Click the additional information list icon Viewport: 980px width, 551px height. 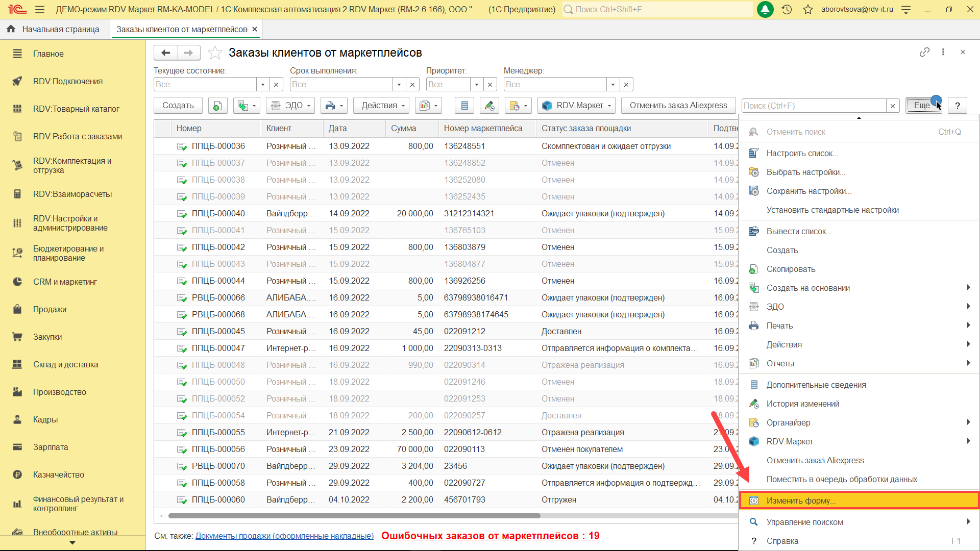(x=464, y=106)
